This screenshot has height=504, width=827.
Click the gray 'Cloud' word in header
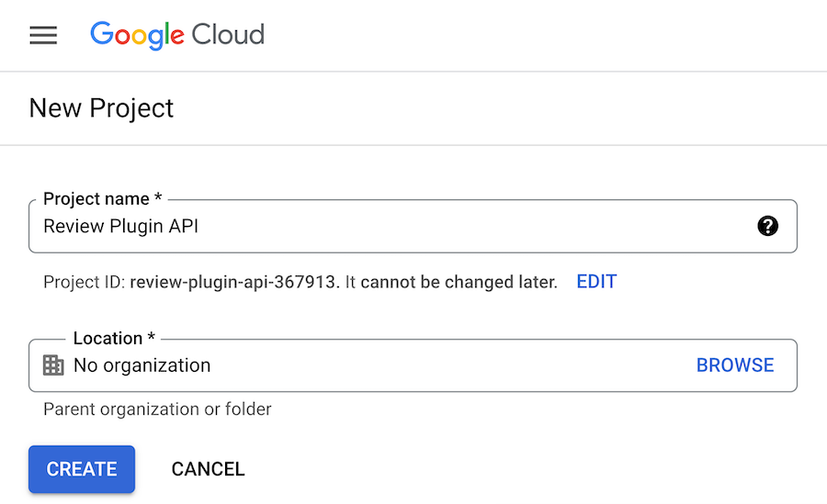[x=228, y=36]
